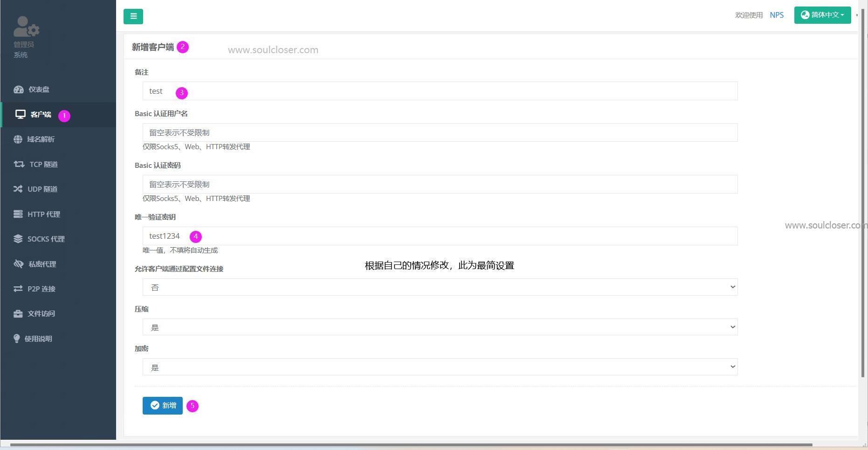Expand the 压缩 compression selector
Image resolution: width=868 pixels, height=450 pixels.
(x=439, y=327)
